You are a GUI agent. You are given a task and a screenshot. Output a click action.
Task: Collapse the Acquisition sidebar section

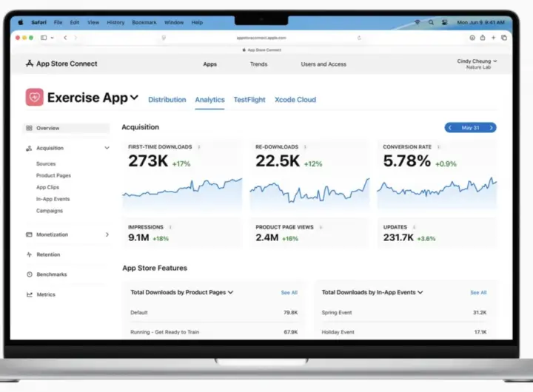pos(107,148)
